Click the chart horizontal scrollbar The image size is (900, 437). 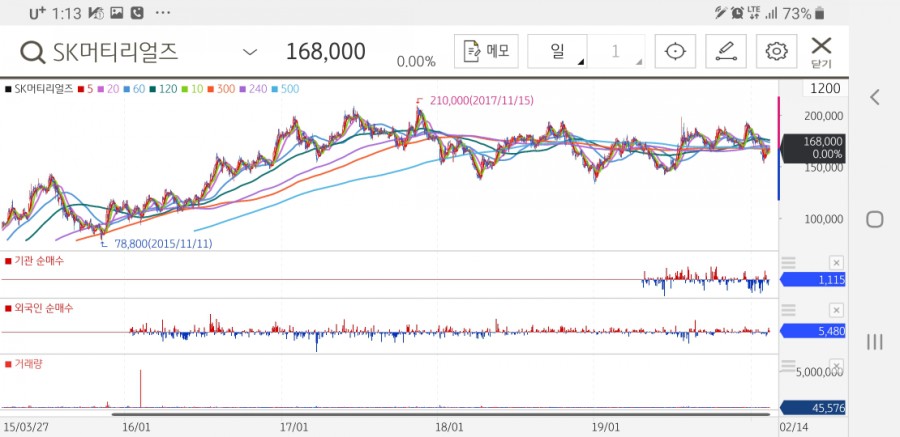pyautogui.click(x=441, y=414)
